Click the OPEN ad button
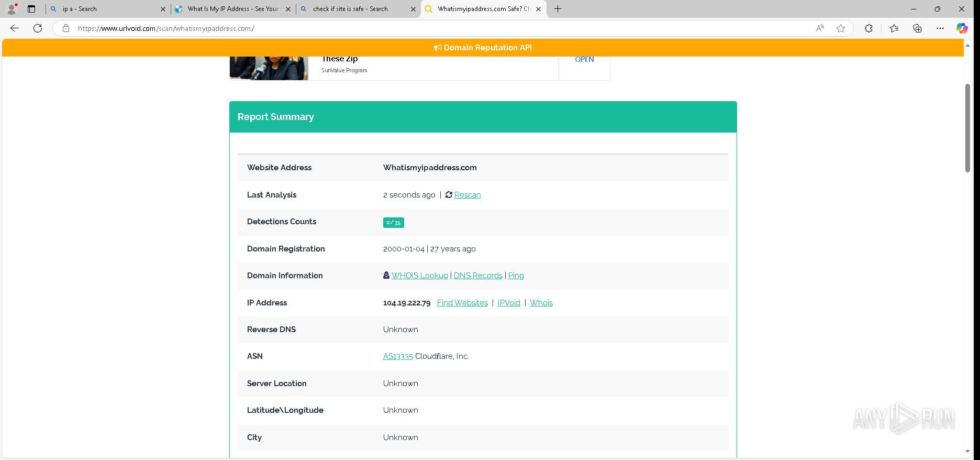The width and height of the screenshot is (980, 460). (584, 59)
